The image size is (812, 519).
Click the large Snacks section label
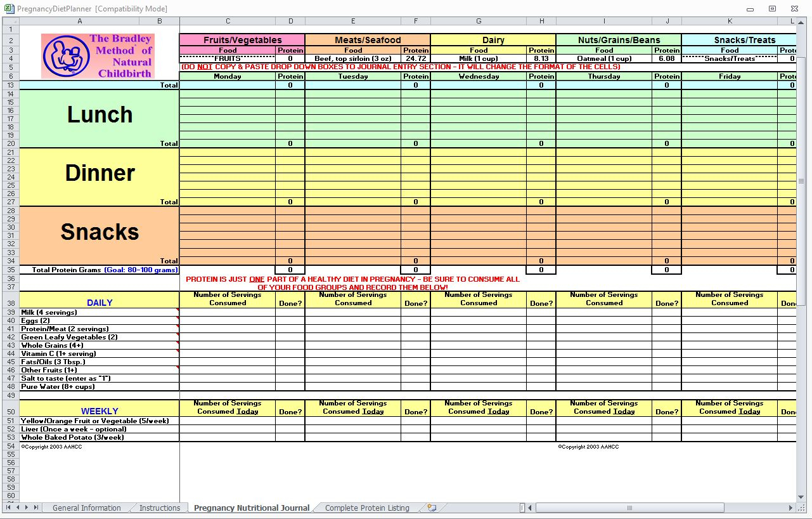pos(100,232)
